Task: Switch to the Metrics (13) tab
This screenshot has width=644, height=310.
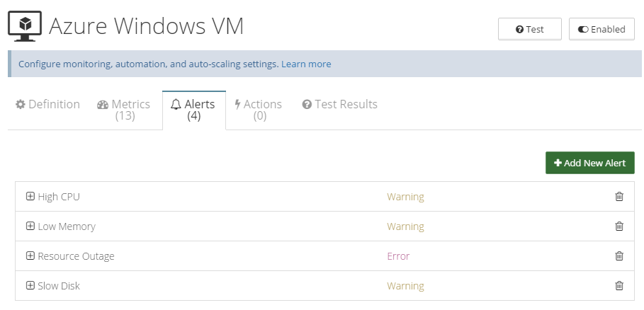Action: point(123,110)
